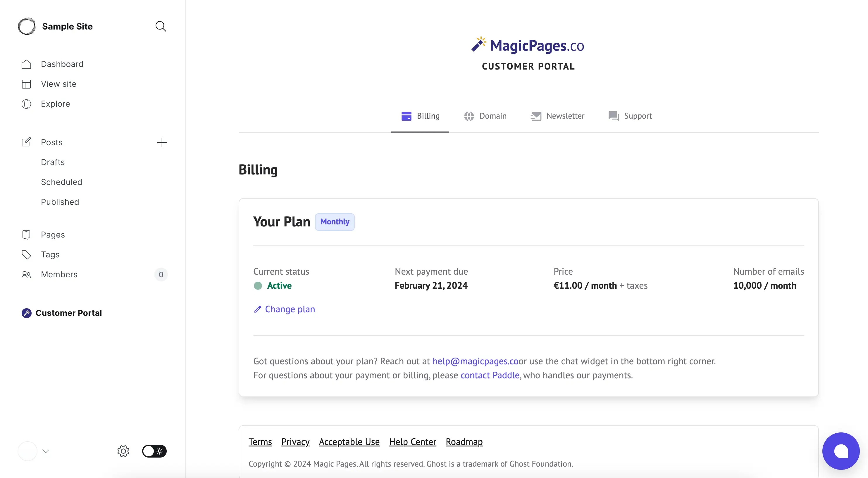Select the Explore globe icon
Screen dimensions: 868x478
tap(26, 104)
